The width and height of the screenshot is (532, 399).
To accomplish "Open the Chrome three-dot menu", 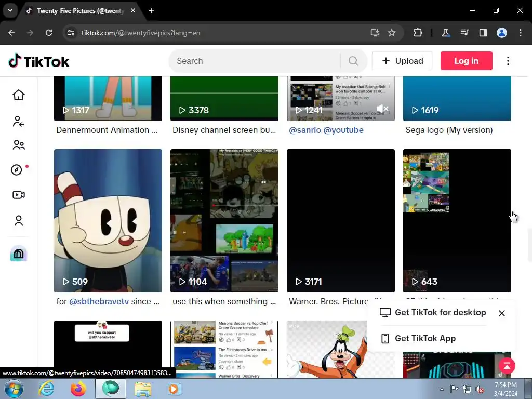I will (x=521, y=33).
